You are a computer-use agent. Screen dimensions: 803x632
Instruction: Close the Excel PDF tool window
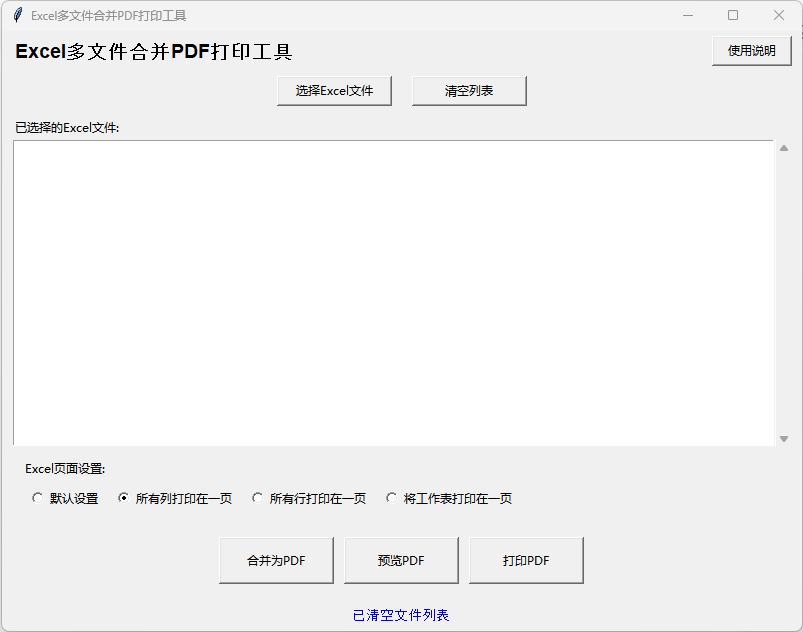pyautogui.click(x=778, y=15)
